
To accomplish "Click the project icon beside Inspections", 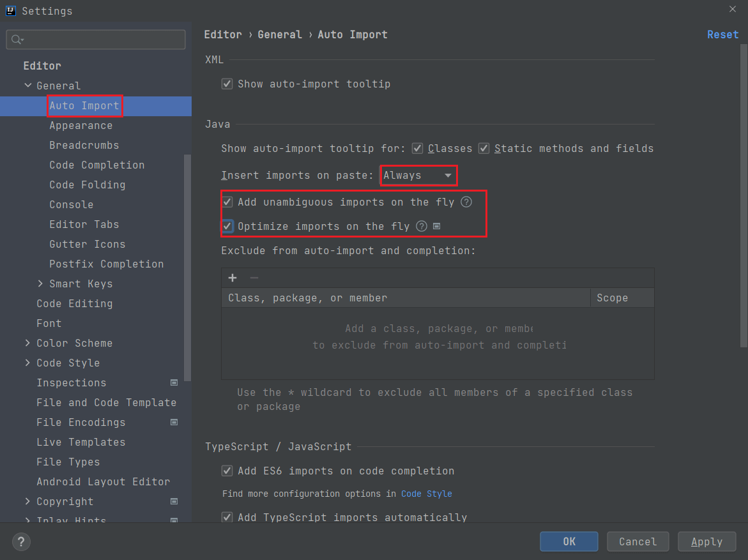I will point(174,383).
